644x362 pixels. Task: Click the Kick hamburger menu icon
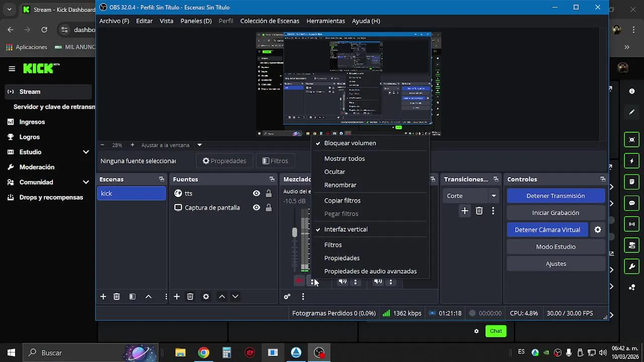[x=12, y=69]
